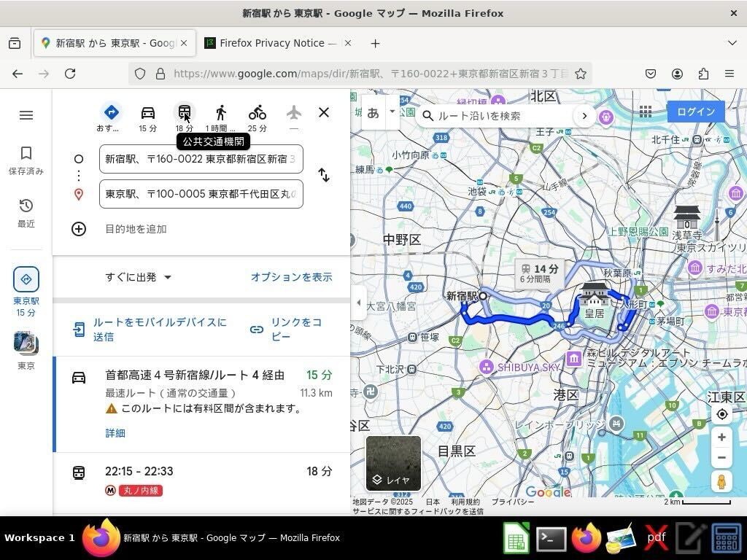Image resolution: width=747 pixels, height=560 pixels.
Task: Open a new browser tab
Action: pyautogui.click(x=376, y=43)
